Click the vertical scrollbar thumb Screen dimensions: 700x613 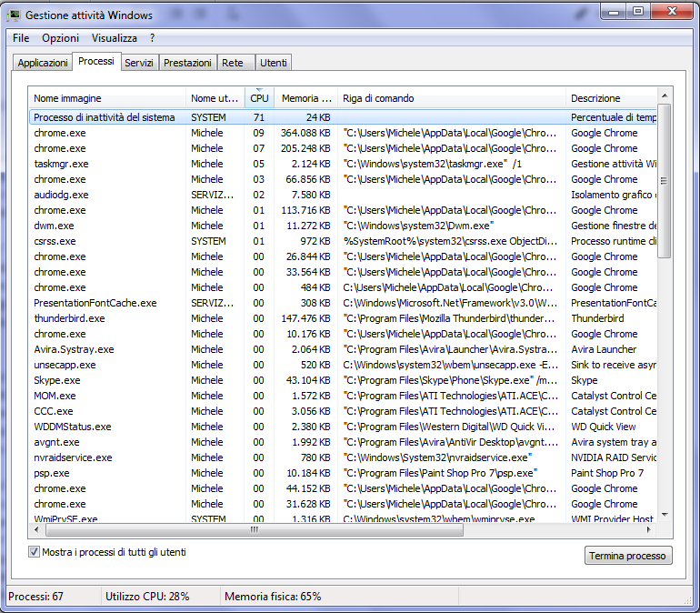coord(665,181)
